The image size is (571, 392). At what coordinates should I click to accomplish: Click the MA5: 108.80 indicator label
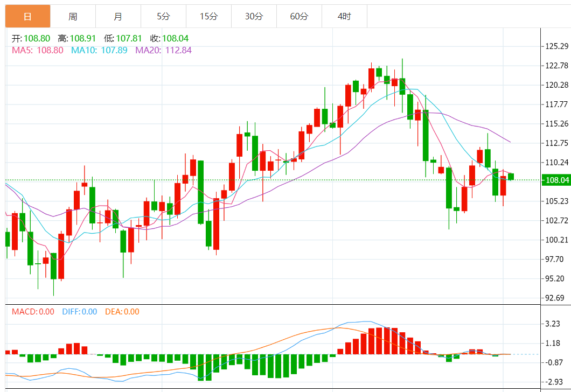point(38,50)
